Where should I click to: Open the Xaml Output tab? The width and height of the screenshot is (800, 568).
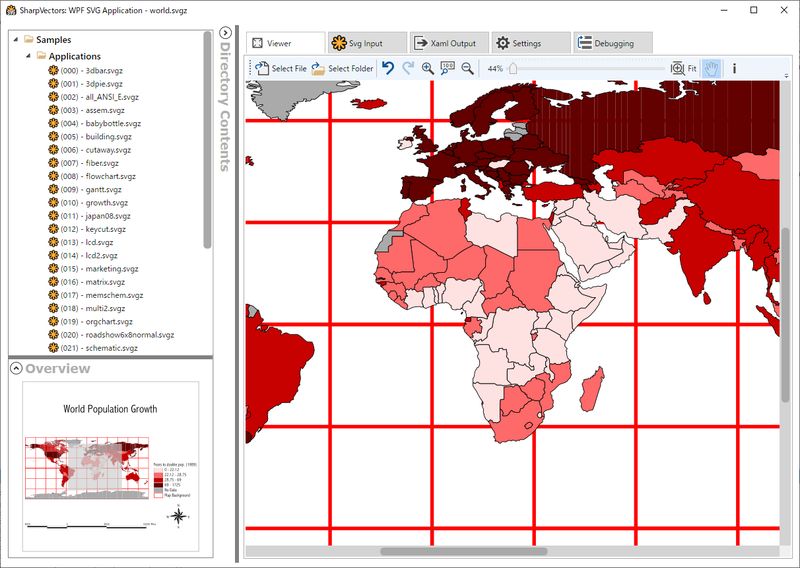(x=448, y=43)
